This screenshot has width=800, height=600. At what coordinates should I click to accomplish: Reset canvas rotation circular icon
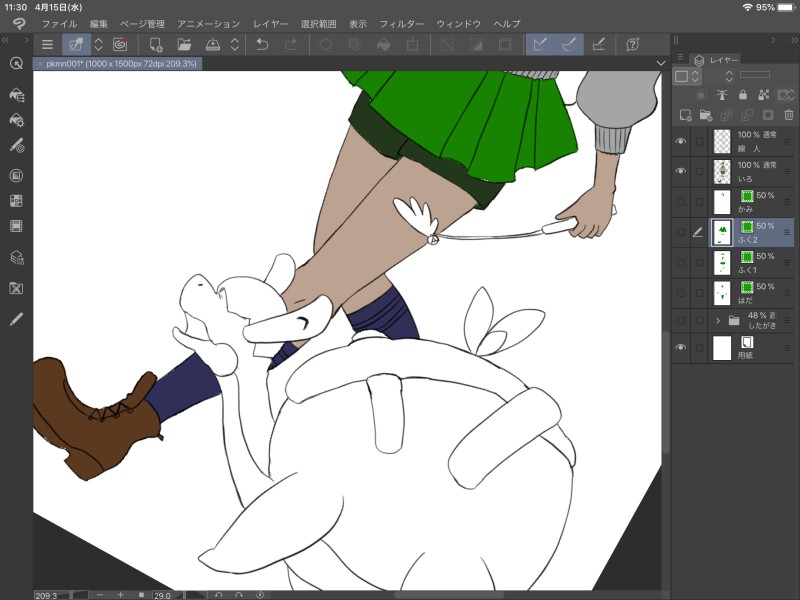point(260,595)
